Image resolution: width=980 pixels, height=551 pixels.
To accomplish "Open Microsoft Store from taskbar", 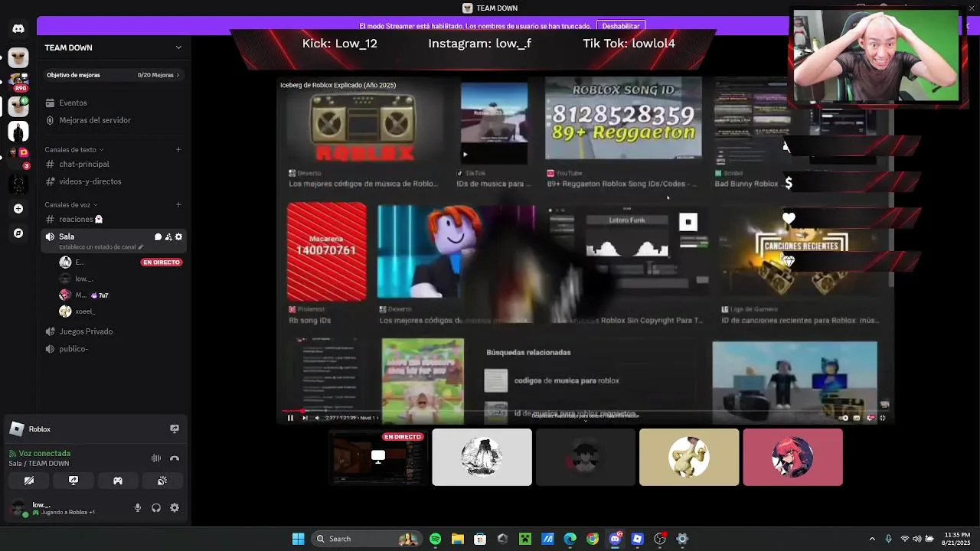I will 480,539.
